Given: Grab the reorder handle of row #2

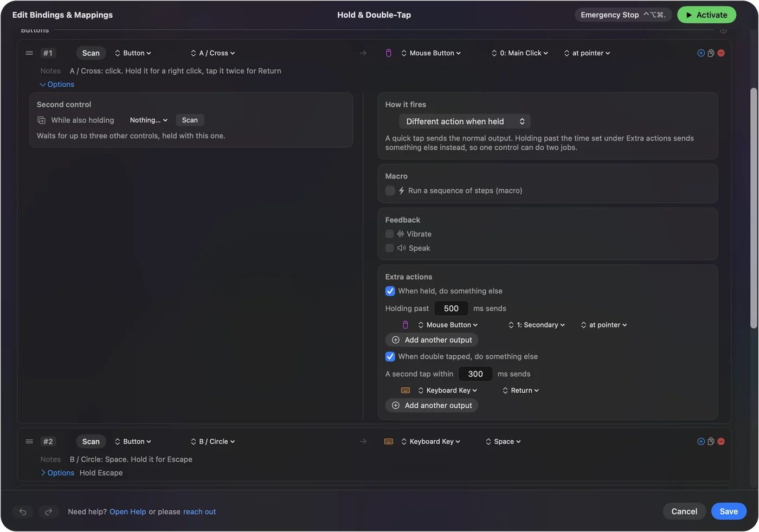Looking at the screenshot, I should pos(29,441).
